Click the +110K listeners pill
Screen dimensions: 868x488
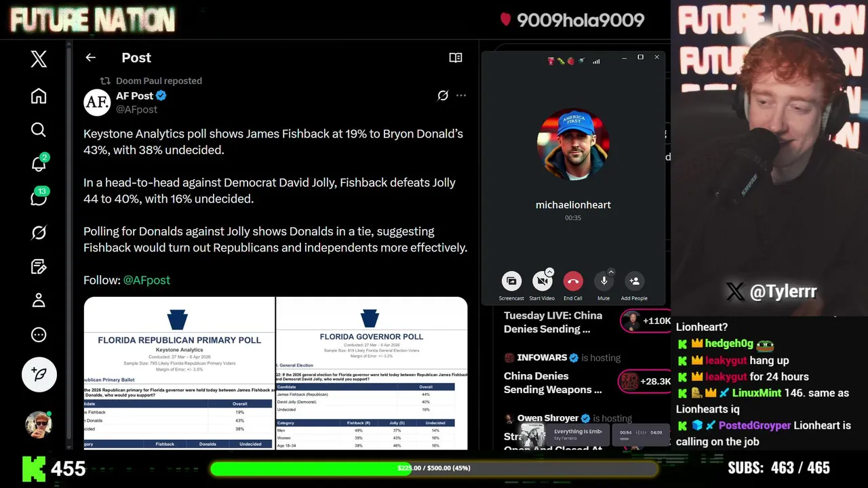click(x=647, y=321)
